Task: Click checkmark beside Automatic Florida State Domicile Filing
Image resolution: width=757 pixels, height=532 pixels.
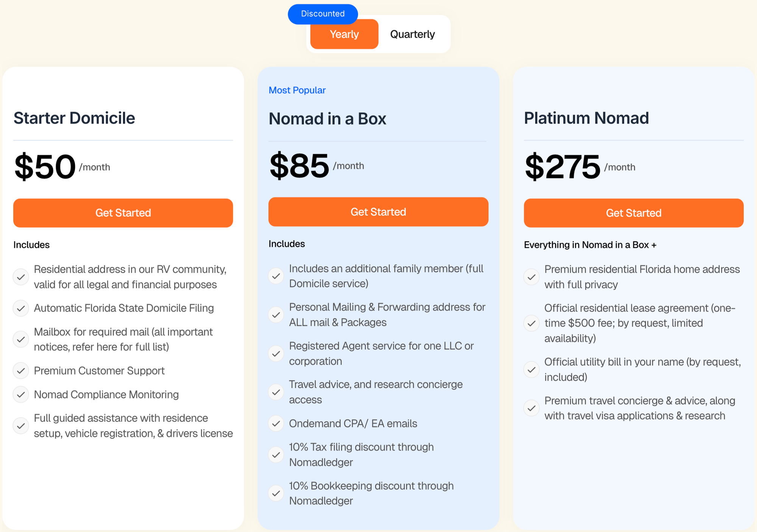Action: point(21,308)
